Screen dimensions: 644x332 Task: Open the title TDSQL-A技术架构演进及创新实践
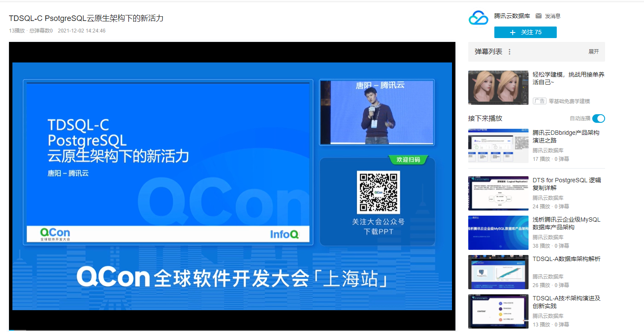[567, 302]
